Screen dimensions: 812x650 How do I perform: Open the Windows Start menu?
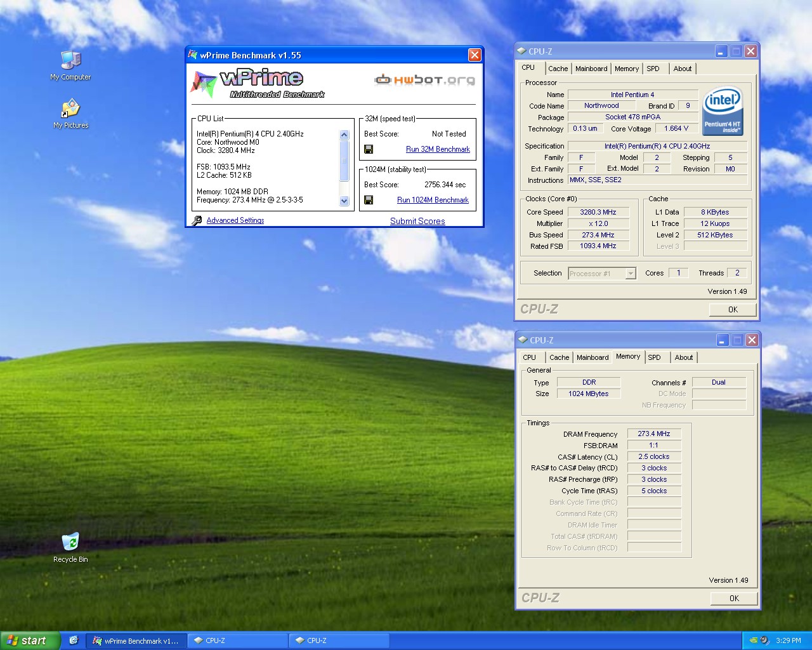(30, 640)
